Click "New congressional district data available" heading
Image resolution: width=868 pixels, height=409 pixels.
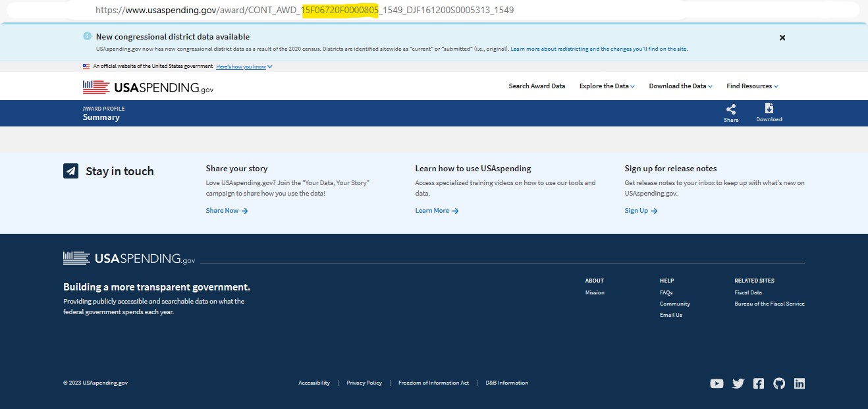173,37
